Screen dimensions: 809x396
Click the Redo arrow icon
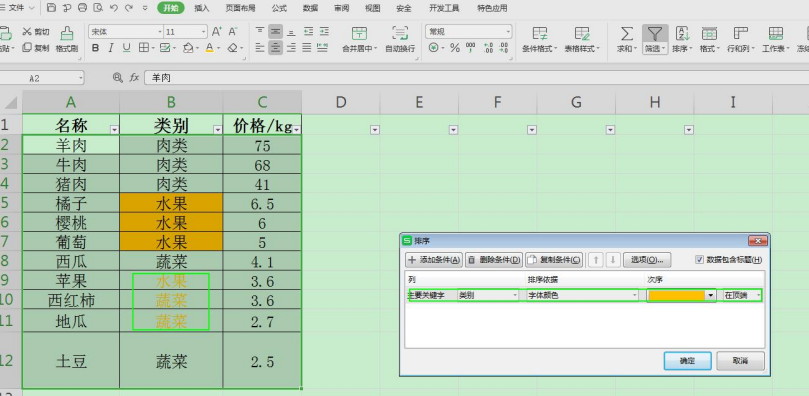[x=129, y=8]
